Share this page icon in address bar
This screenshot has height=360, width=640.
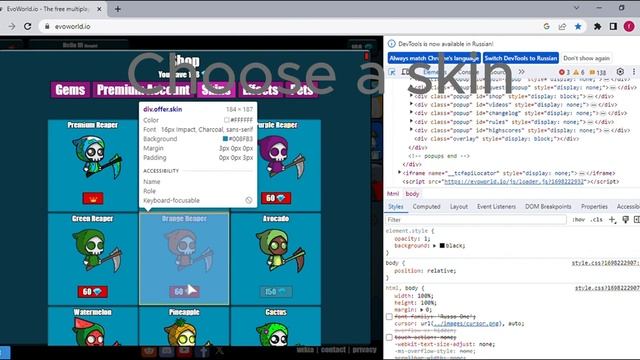pos(562,27)
